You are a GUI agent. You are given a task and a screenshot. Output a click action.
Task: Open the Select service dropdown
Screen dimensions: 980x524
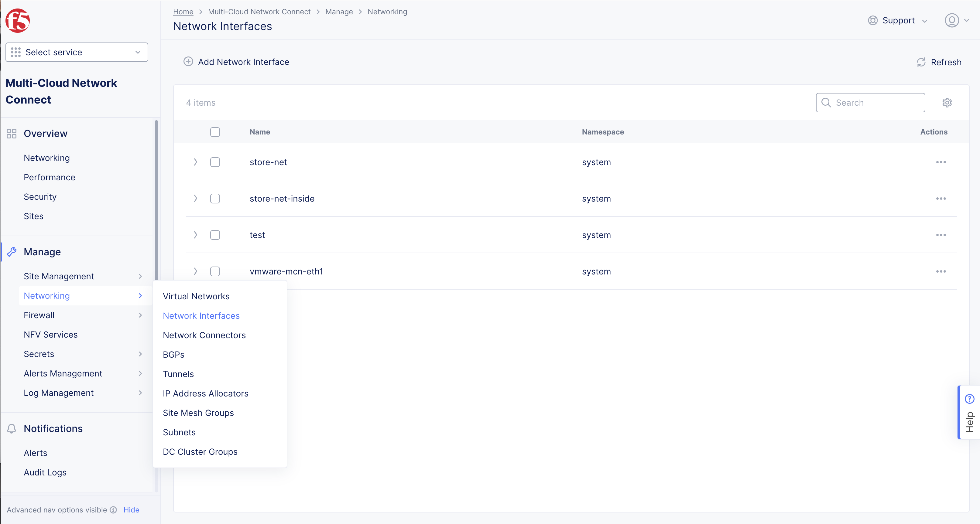pos(77,52)
